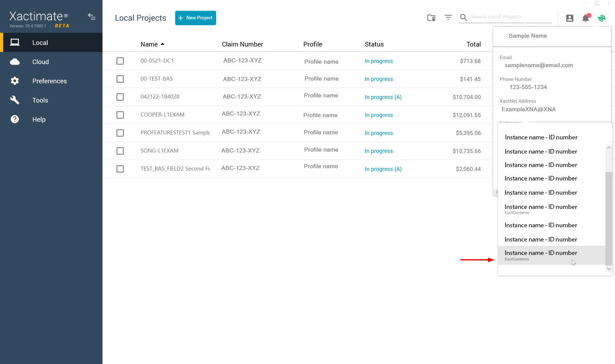Open project 00-TEST-BAS

[x=156, y=79]
